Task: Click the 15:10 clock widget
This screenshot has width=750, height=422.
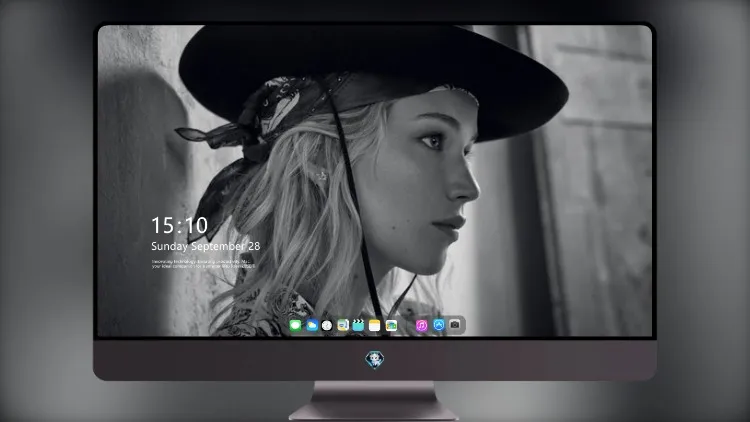Action: click(179, 225)
